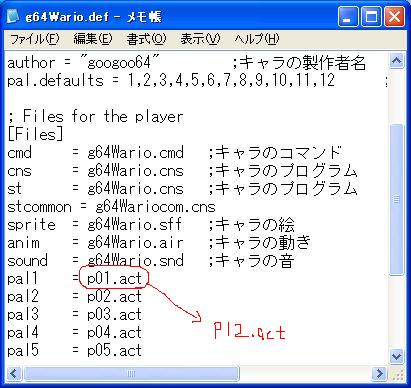Click the "sound" key text
411x388 pixels.
pos(27,261)
